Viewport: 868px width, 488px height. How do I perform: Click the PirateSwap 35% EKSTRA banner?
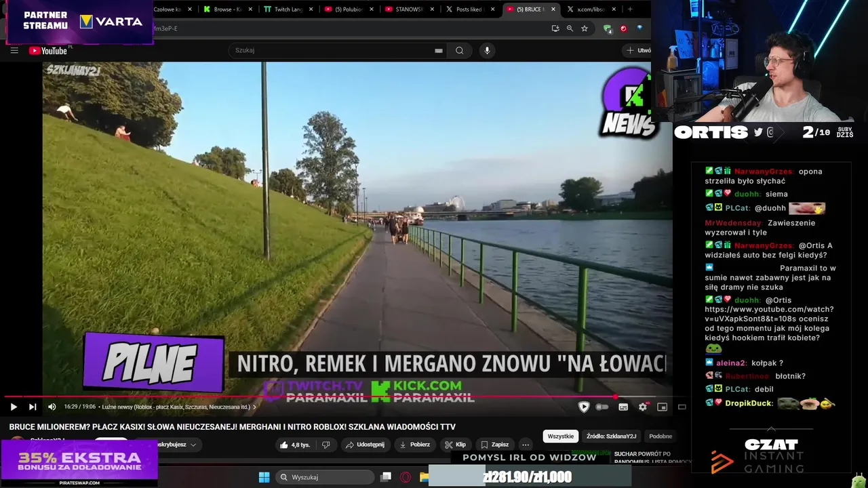79,463
